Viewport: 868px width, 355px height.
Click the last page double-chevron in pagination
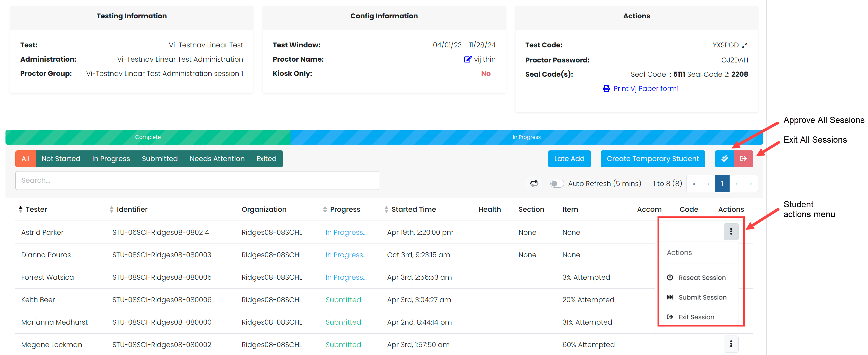750,184
